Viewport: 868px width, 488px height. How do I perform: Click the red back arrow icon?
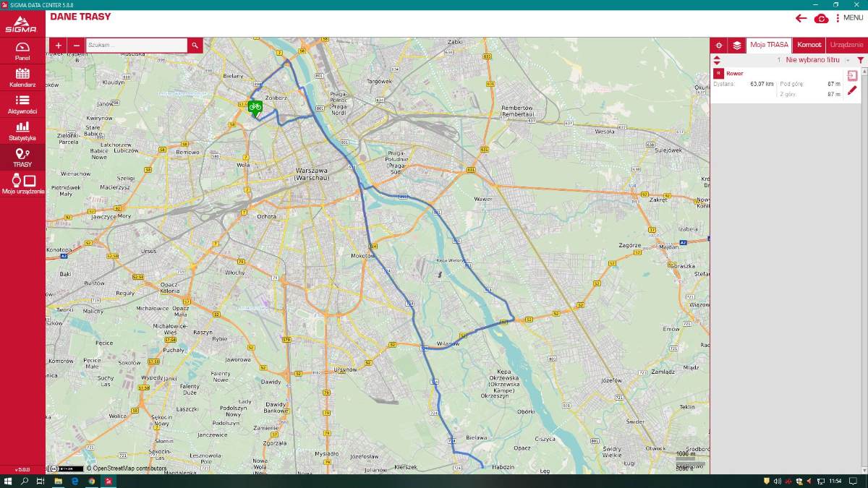tap(801, 18)
